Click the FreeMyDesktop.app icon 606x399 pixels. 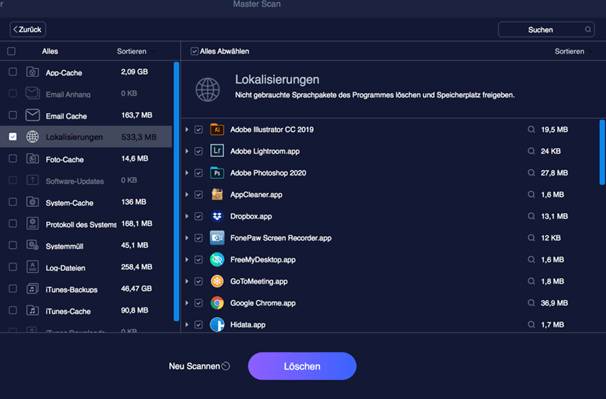pos(217,259)
